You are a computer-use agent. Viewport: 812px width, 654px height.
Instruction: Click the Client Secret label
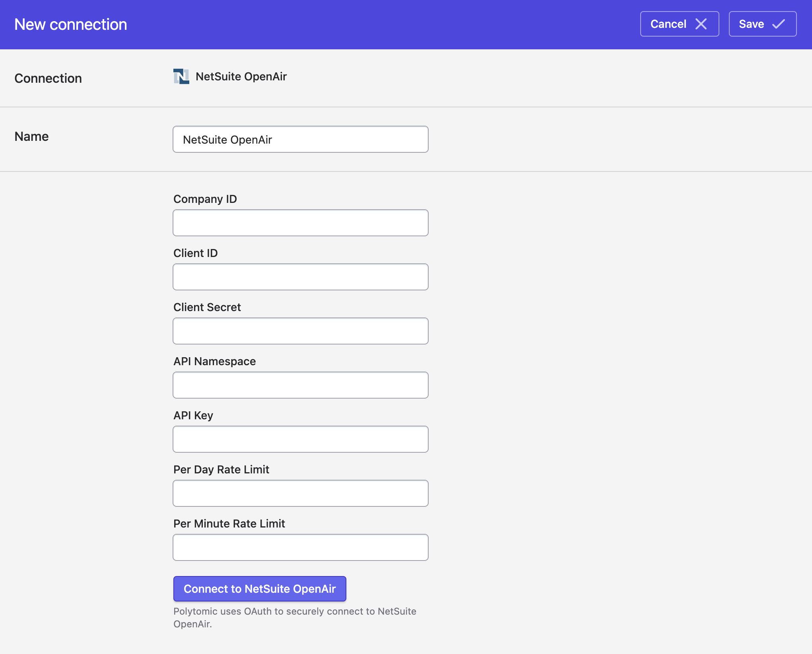point(207,307)
